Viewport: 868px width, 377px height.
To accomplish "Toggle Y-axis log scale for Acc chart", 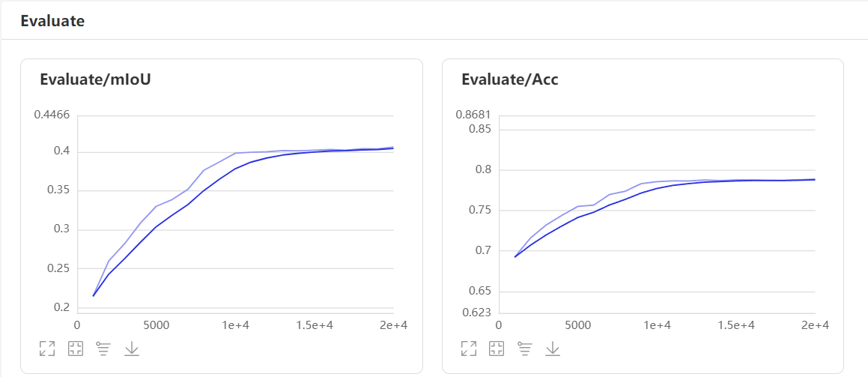I will click(525, 349).
